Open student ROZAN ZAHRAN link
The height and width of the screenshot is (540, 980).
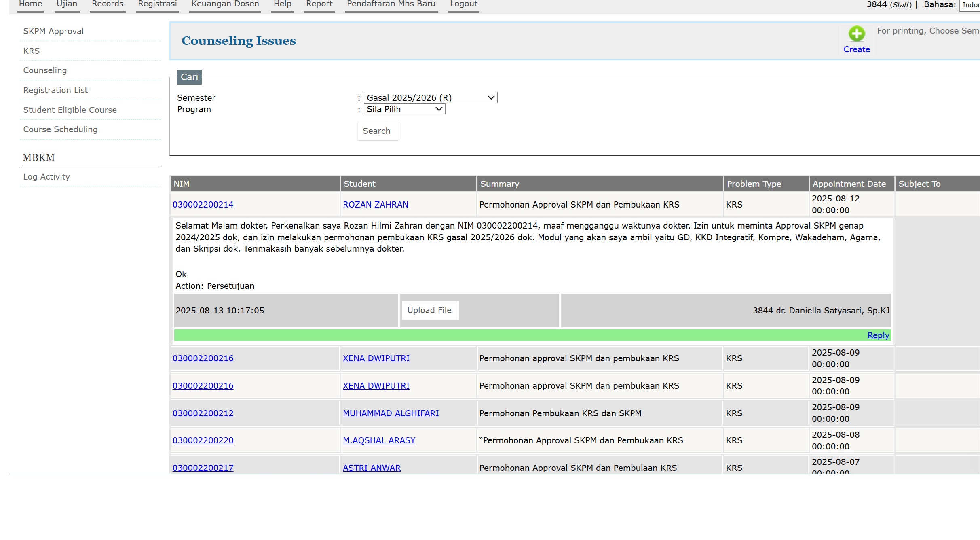tap(375, 205)
